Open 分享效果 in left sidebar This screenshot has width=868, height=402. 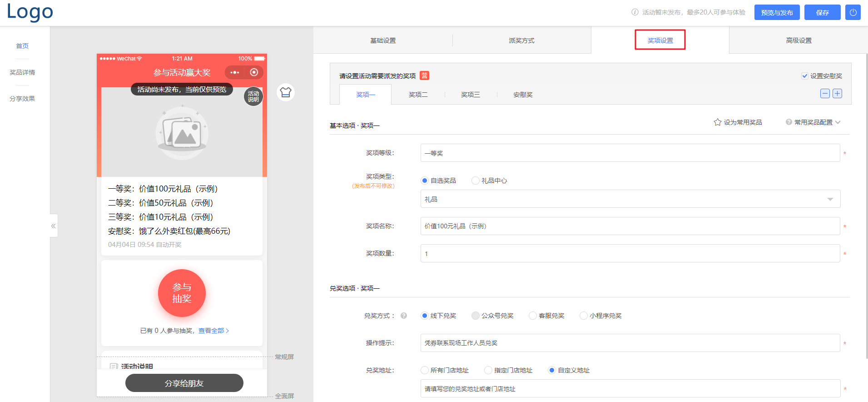click(x=22, y=99)
